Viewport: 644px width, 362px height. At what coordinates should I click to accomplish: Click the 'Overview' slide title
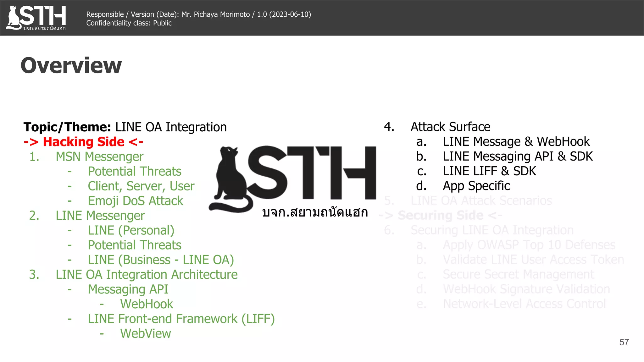pos(71,65)
